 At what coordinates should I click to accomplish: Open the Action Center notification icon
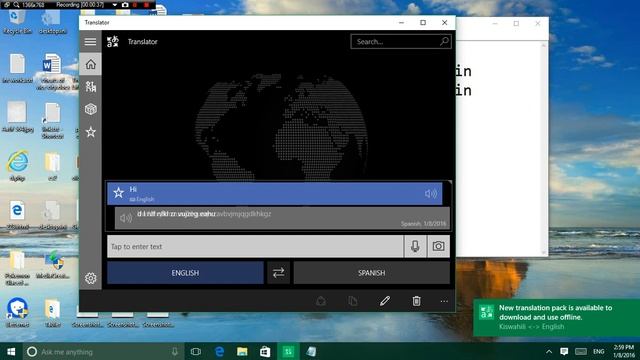coord(564,351)
